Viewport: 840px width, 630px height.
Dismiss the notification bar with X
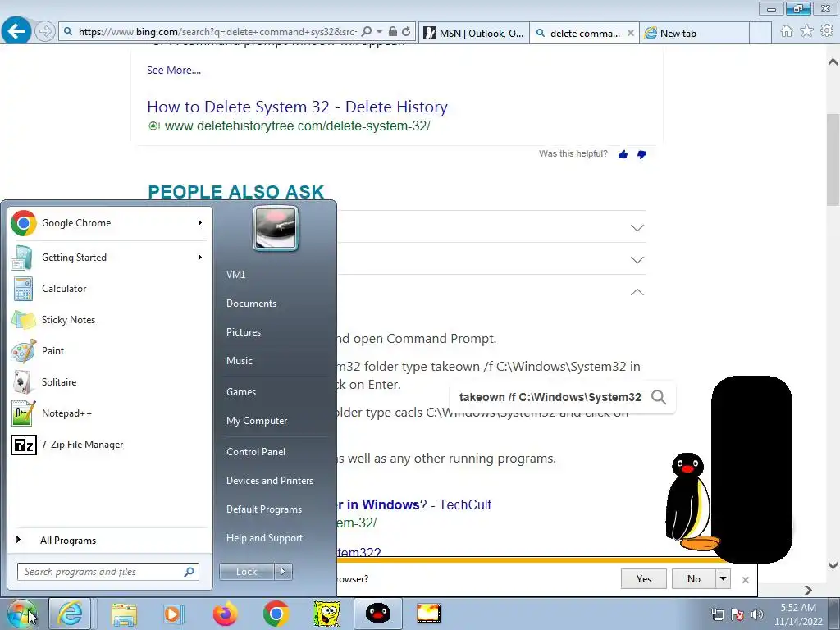(x=745, y=580)
